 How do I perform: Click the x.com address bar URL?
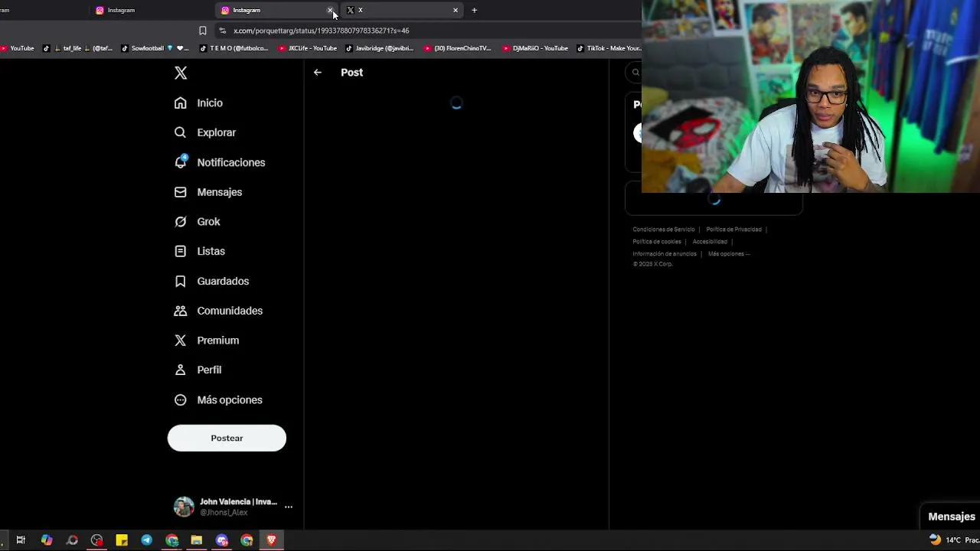click(x=322, y=31)
